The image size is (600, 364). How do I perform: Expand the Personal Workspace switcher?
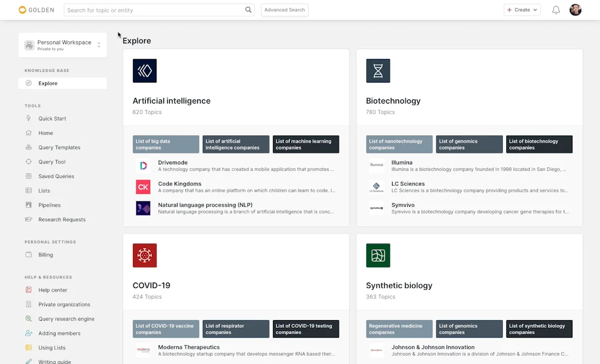pyautogui.click(x=63, y=45)
